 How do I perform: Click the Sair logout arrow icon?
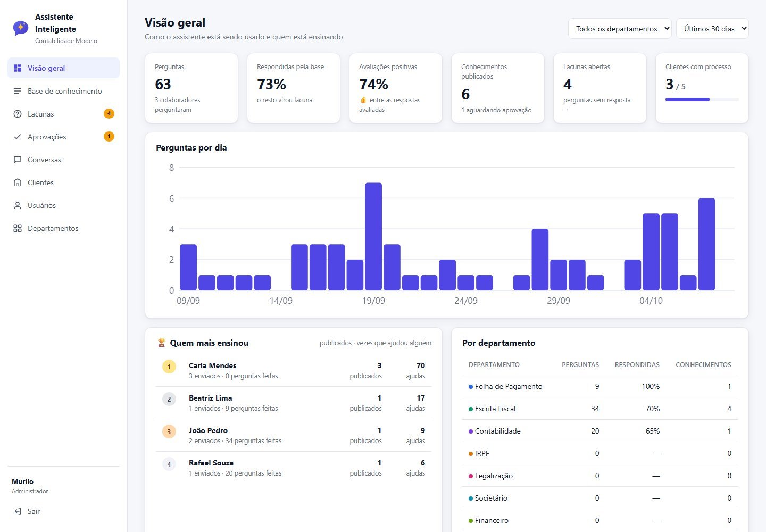(18, 511)
